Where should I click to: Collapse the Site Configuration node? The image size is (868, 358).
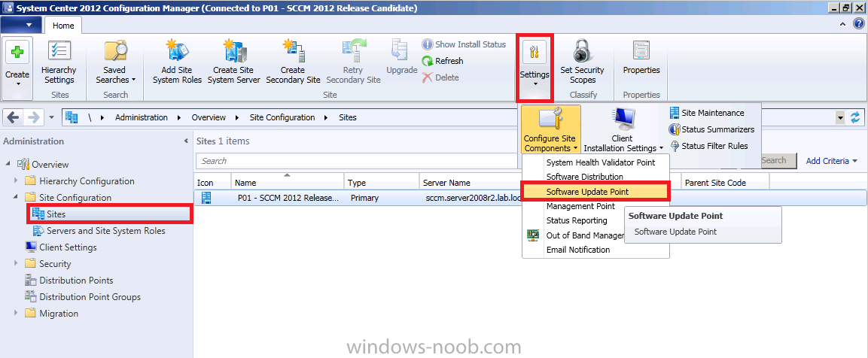click(16, 198)
